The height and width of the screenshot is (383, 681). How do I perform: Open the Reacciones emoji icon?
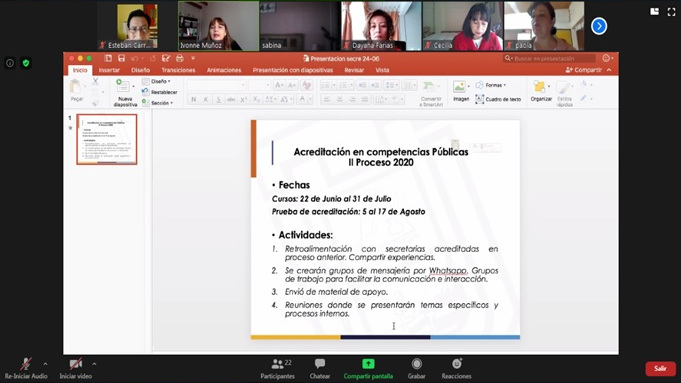[x=456, y=363]
